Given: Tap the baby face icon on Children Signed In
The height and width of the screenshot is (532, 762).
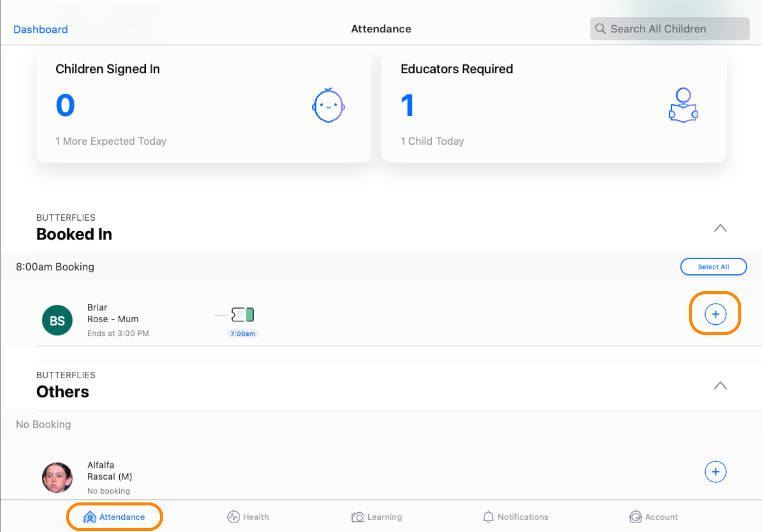Looking at the screenshot, I should point(328,105).
